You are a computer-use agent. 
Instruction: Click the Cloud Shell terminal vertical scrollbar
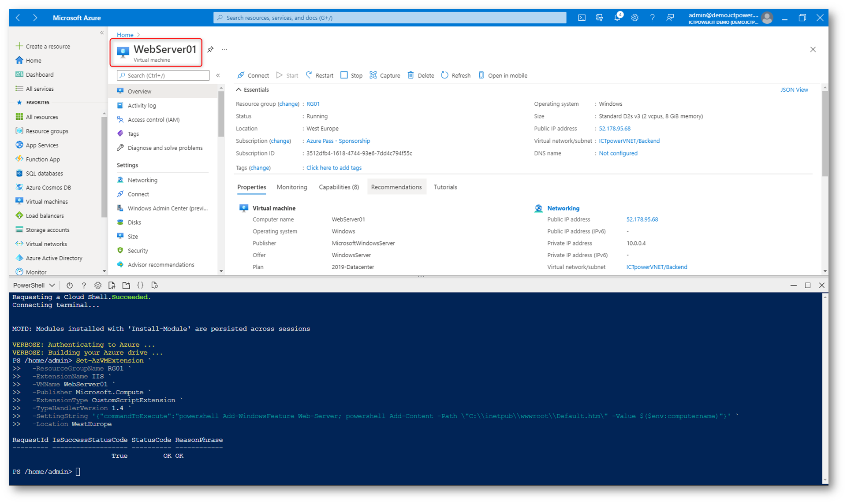coord(825,388)
